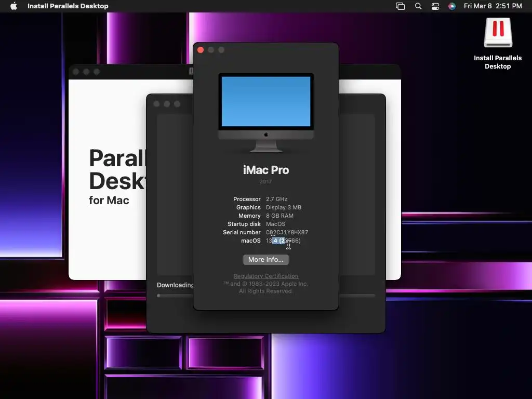Click the iMac Pro image

[x=266, y=113]
